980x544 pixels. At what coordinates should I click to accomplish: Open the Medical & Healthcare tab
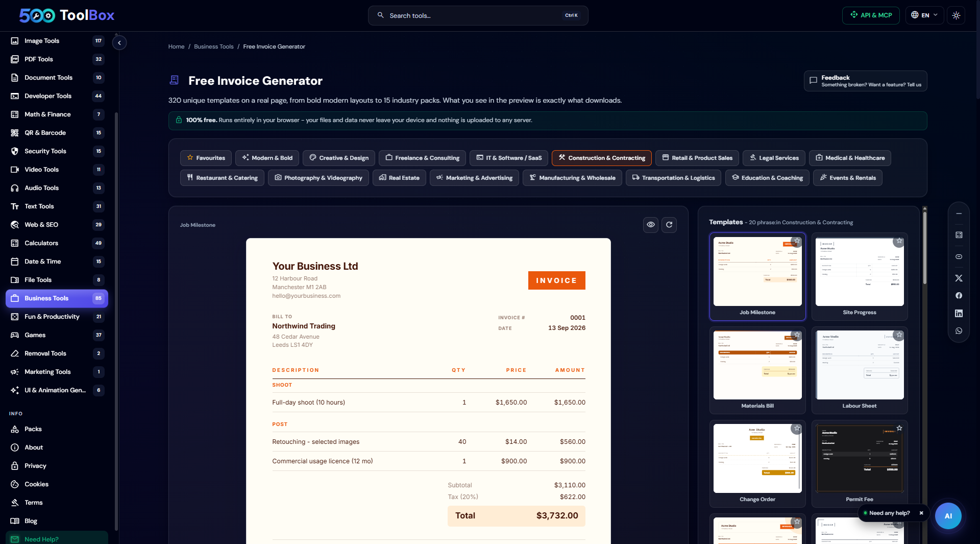pos(850,158)
